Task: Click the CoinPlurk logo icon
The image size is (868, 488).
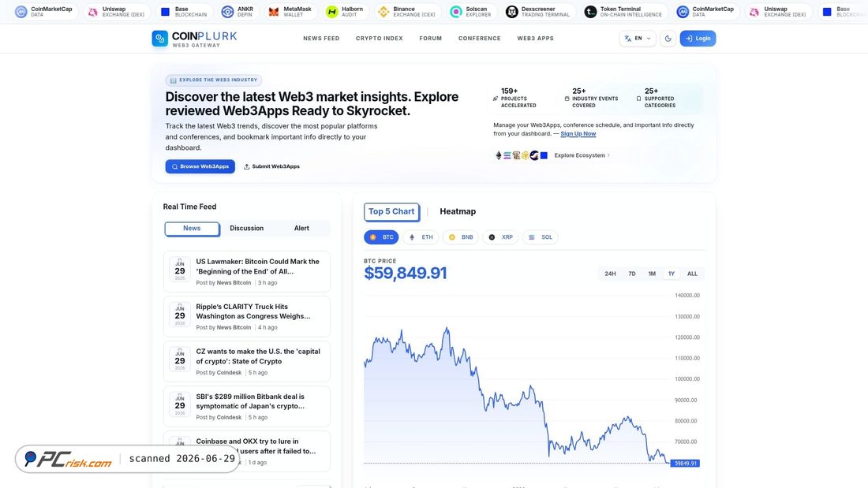Action: click(159, 38)
